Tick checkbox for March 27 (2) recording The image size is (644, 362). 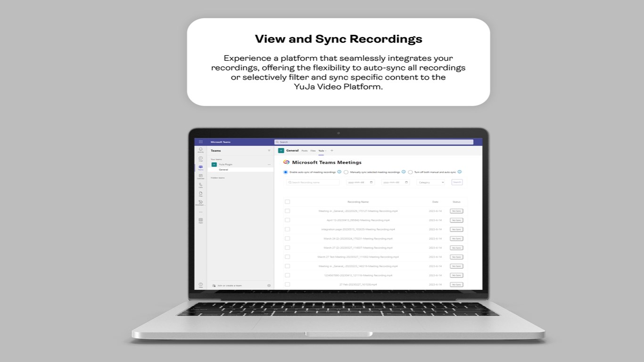tap(288, 248)
